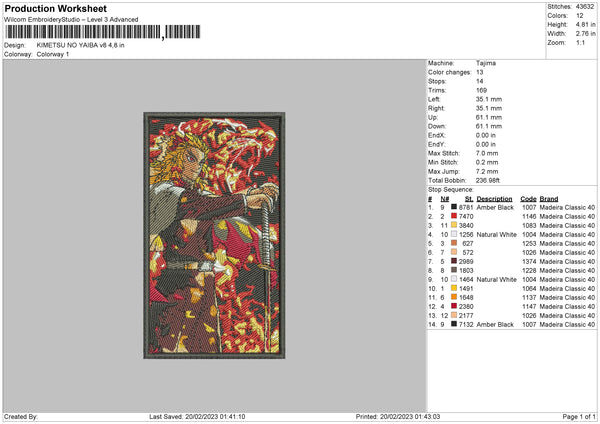Viewport: 600px width, 424px height.
Task: Click the black swatch beside stitch count 7132
Action: [x=454, y=324]
